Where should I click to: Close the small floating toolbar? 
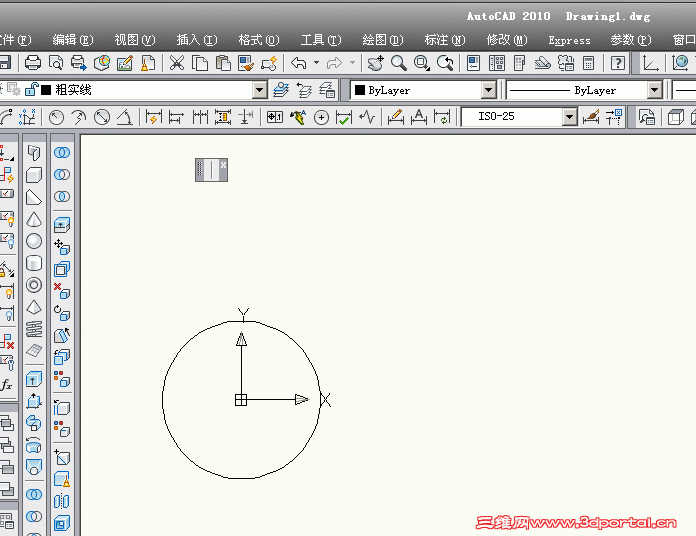(x=223, y=165)
